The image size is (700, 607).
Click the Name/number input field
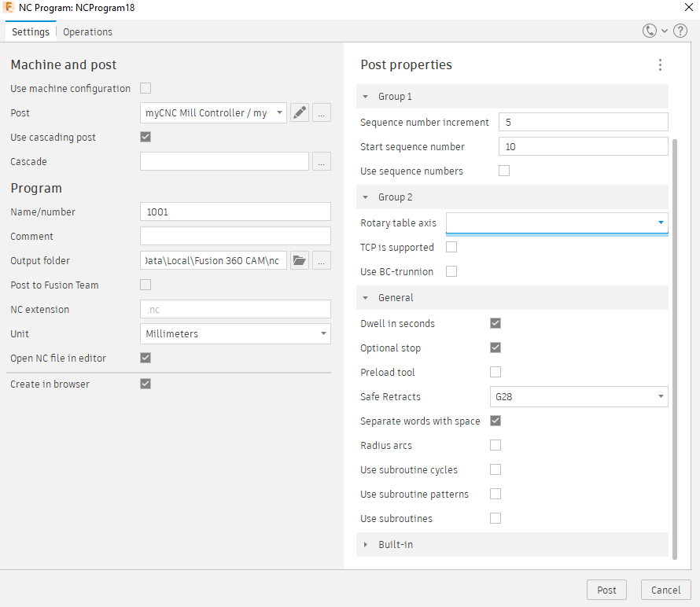click(x=235, y=212)
